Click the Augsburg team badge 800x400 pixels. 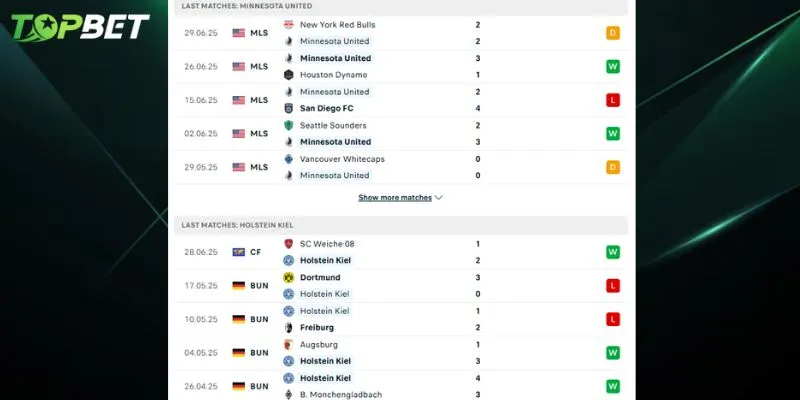tap(289, 344)
